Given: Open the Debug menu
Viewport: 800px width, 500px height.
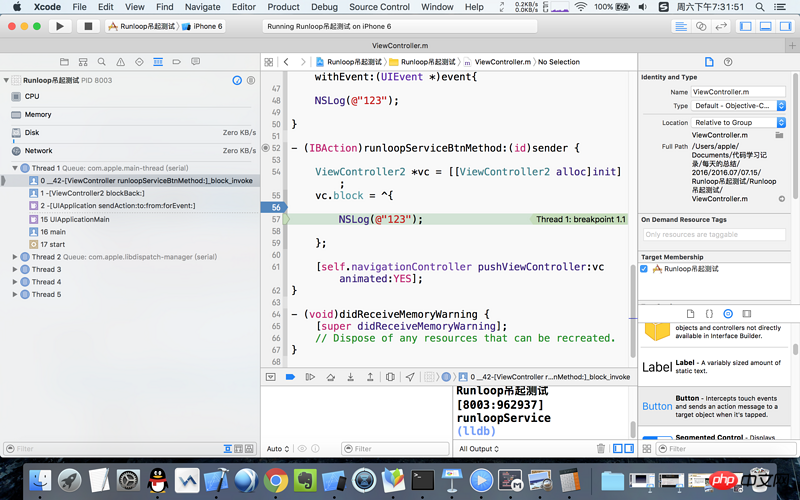Looking at the screenshot, I should pyautogui.click(x=324, y=7).
